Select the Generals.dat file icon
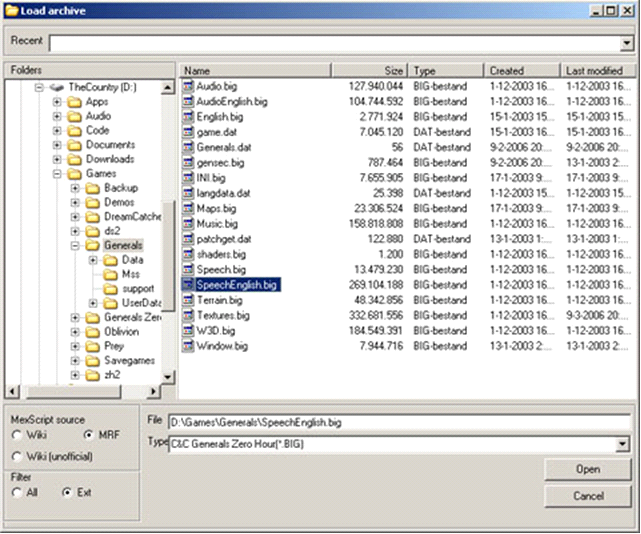The image size is (641, 534). pyautogui.click(x=188, y=147)
